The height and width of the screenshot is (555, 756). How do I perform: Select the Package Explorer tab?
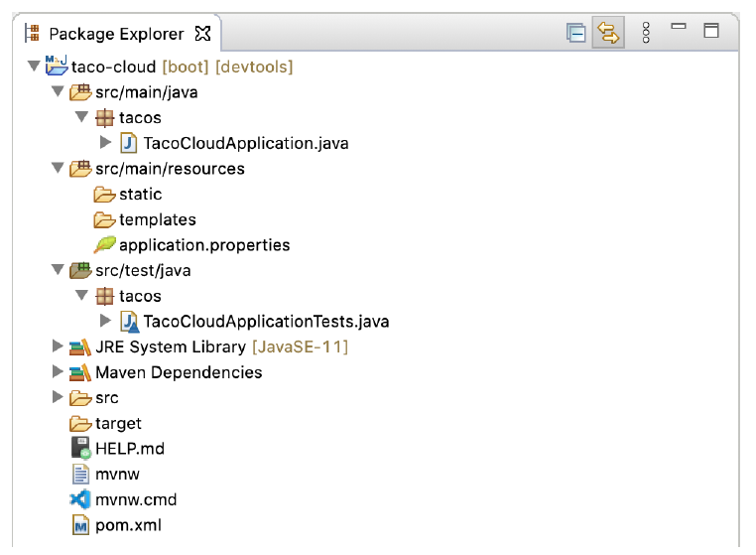[116, 34]
